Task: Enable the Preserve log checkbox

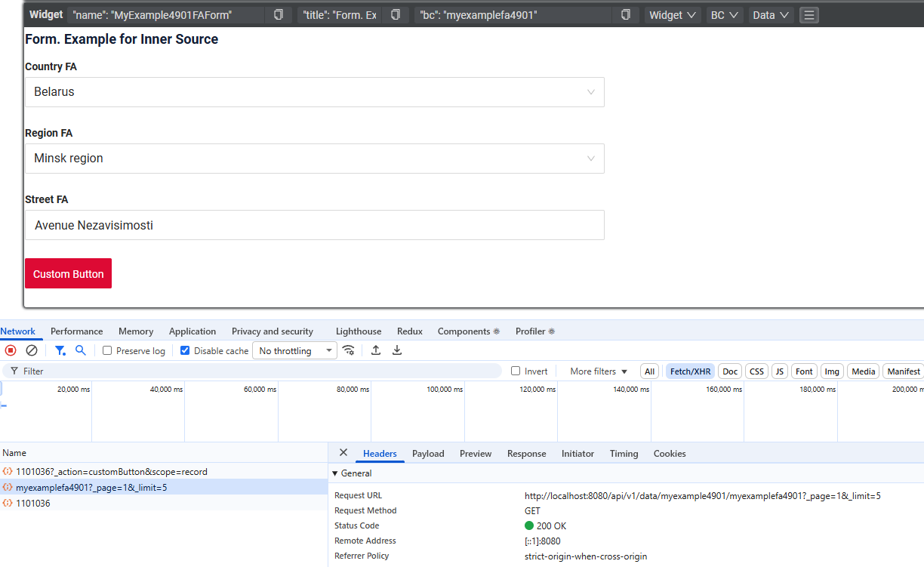Action: pyautogui.click(x=107, y=351)
